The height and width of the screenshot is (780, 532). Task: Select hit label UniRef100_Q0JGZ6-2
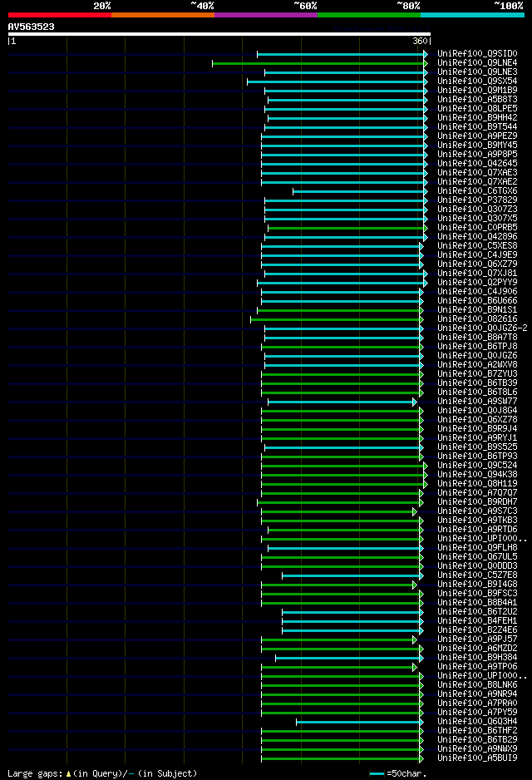click(482, 328)
